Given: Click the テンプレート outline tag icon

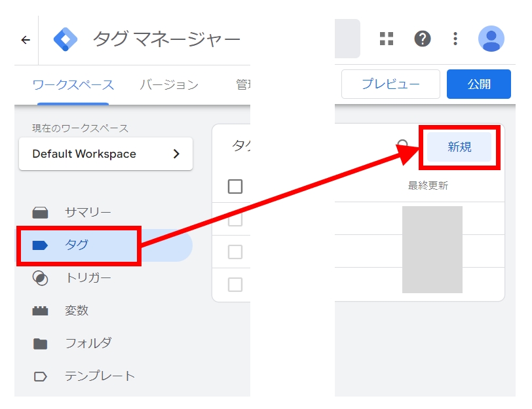Looking at the screenshot, I should pyautogui.click(x=40, y=376).
